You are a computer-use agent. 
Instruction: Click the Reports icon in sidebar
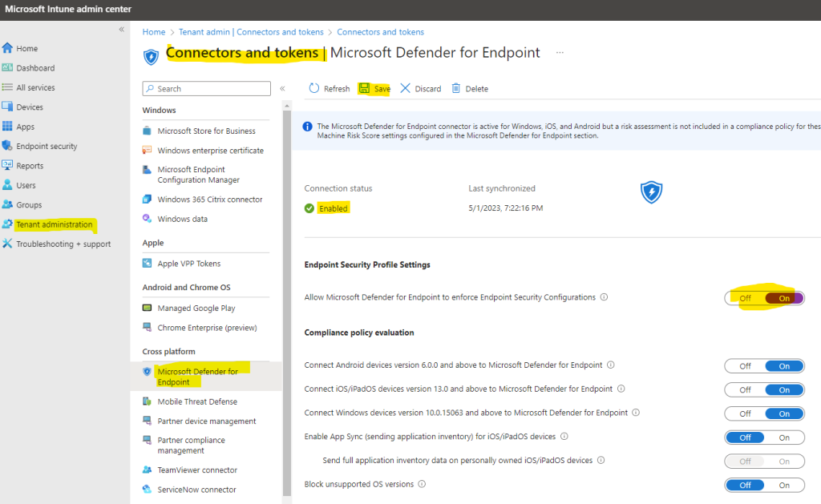tap(7, 165)
